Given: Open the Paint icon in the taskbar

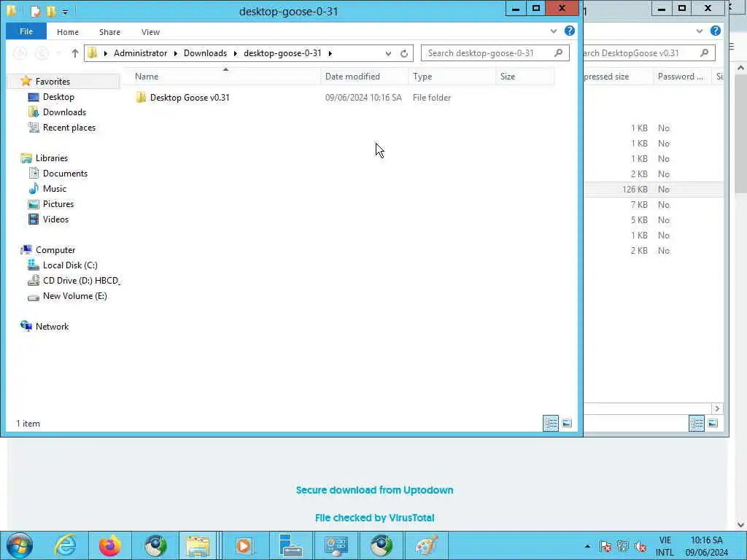Looking at the screenshot, I should (x=426, y=545).
